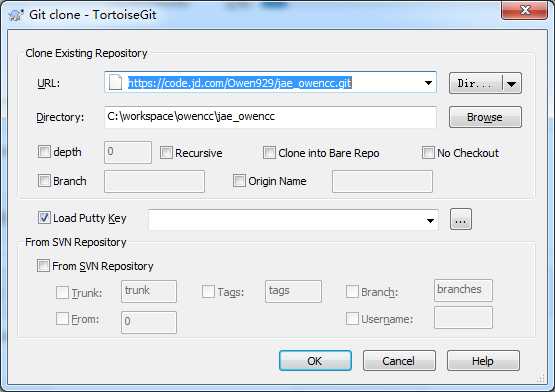Enable the Branch checkbox under depth
This screenshot has height=392, width=555.
(x=44, y=181)
